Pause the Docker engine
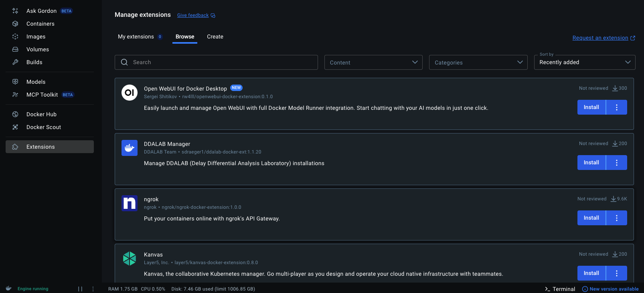Viewport: 644px width, 293px height. 80,289
